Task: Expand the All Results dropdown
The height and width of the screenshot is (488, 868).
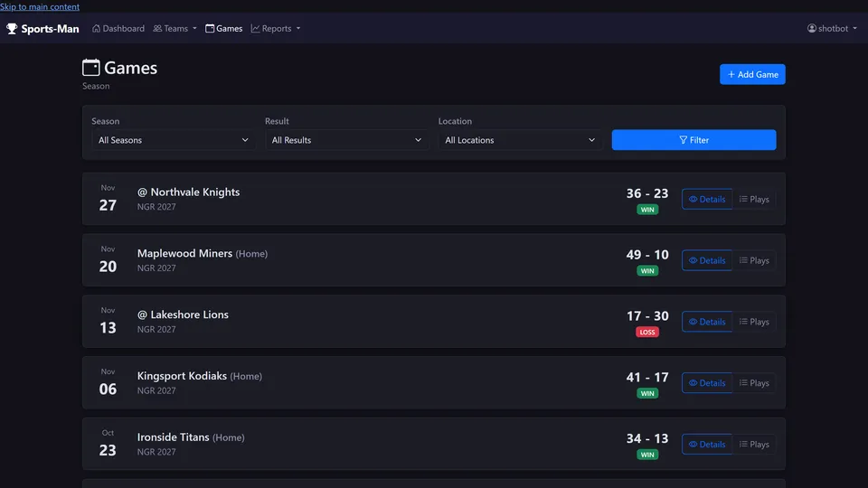Action: (346, 140)
